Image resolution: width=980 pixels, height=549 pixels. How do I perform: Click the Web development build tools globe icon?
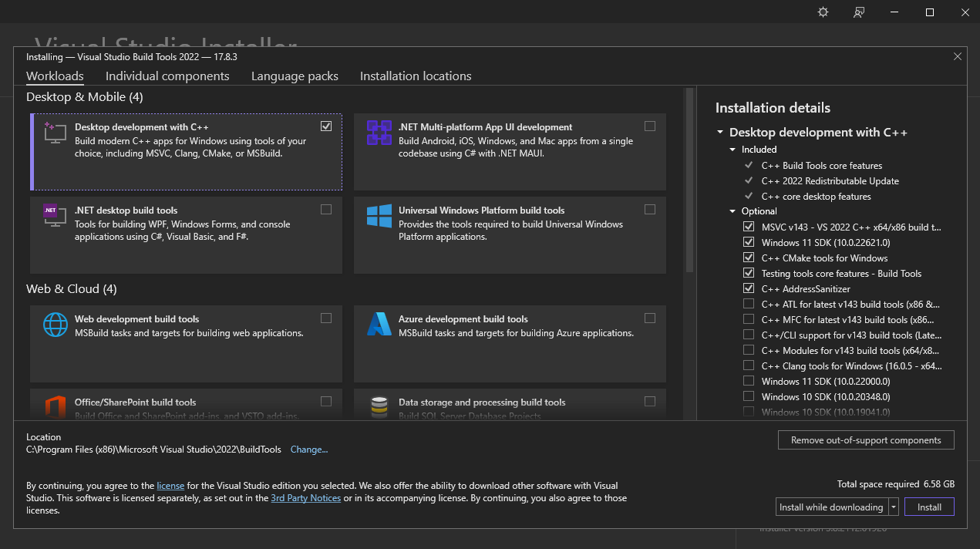(55, 325)
